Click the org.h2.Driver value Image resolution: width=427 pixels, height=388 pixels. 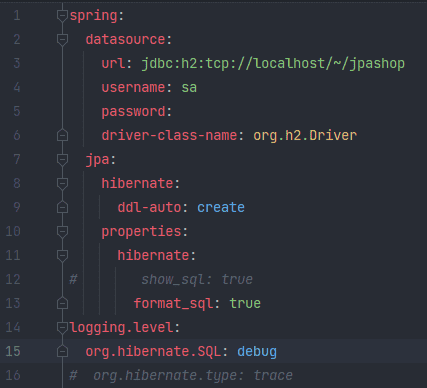click(x=305, y=136)
